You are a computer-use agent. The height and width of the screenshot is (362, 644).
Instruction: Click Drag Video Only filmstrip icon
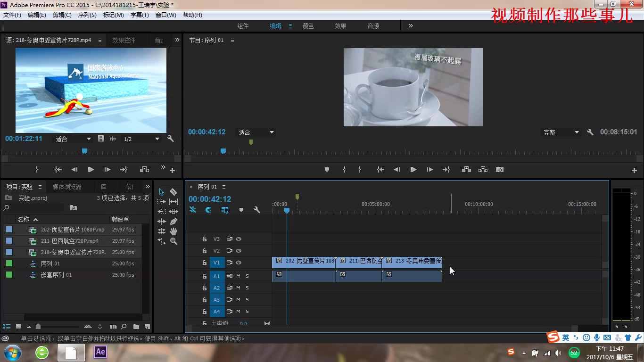[x=101, y=139]
